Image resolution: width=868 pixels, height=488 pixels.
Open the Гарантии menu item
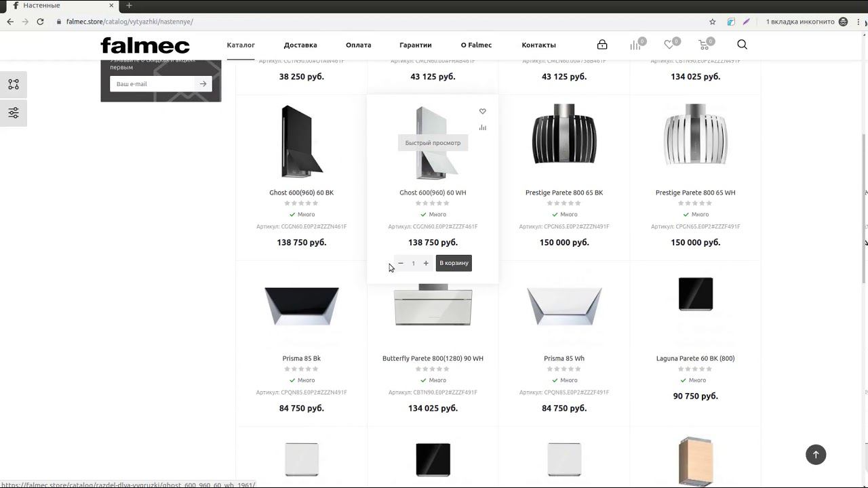pyautogui.click(x=416, y=45)
